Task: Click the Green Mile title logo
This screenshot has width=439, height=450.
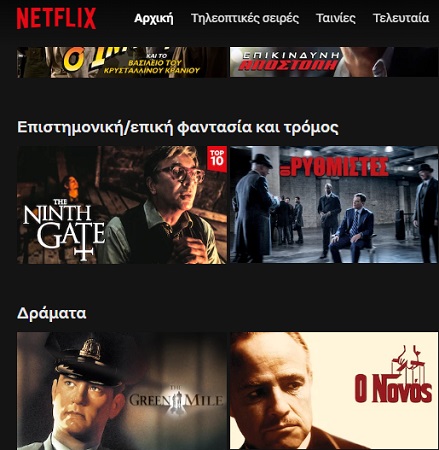Action: pos(176,400)
